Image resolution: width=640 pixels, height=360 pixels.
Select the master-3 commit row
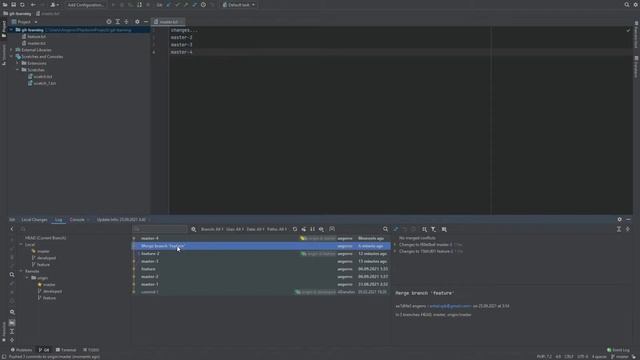point(261,262)
